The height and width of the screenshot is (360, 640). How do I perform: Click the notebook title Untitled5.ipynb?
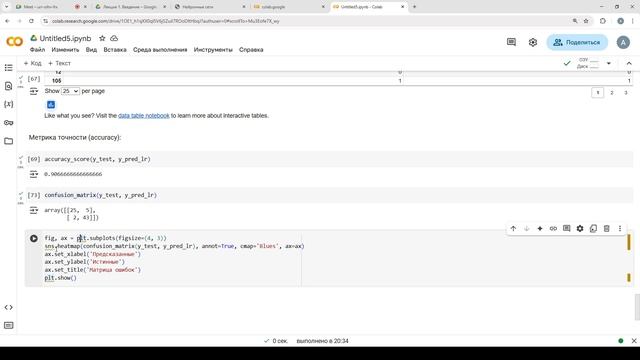[65, 38]
